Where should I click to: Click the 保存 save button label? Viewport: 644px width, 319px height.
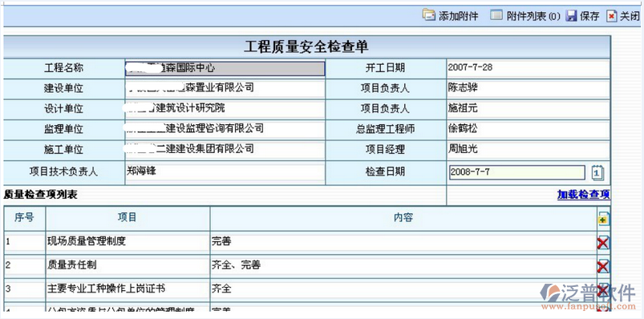coord(589,16)
